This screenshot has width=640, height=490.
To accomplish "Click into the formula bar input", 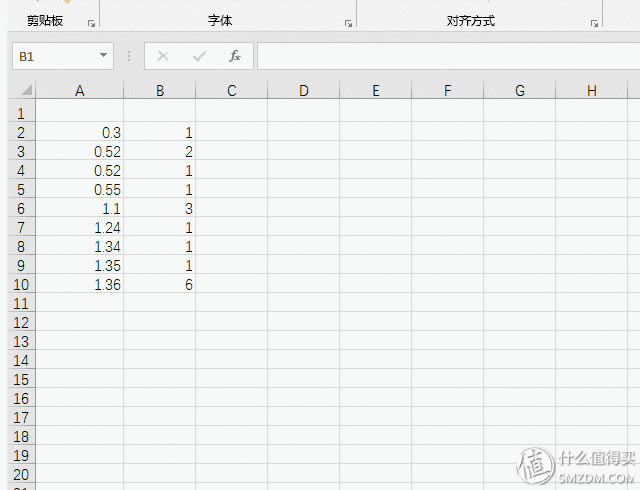I will pos(448,56).
